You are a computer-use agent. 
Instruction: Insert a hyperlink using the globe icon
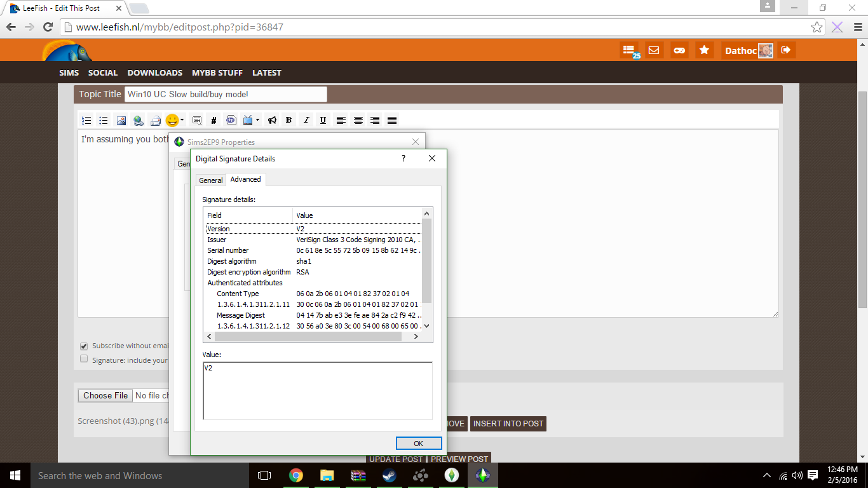(x=138, y=120)
